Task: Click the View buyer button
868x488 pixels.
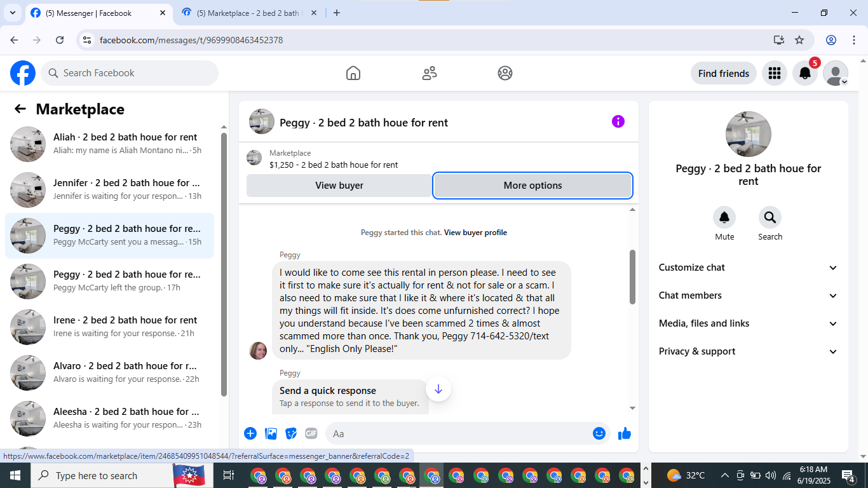Action: click(x=339, y=186)
